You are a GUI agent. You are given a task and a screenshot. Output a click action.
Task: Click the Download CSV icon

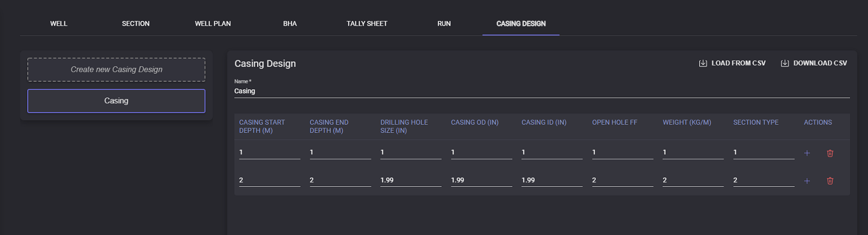coord(784,63)
